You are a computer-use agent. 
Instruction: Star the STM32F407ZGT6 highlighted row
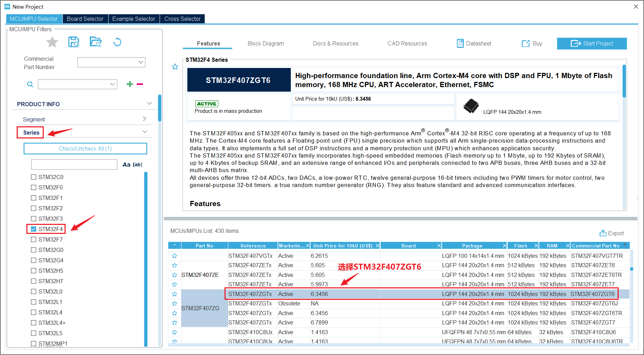(x=175, y=294)
